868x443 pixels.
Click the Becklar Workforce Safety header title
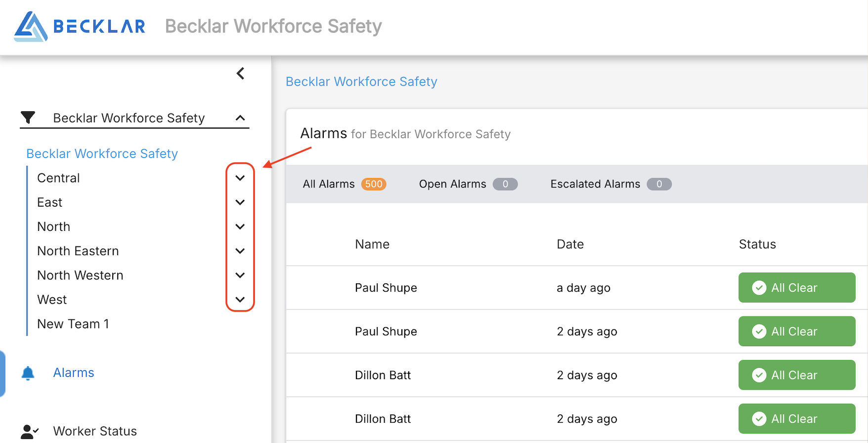tap(273, 26)
